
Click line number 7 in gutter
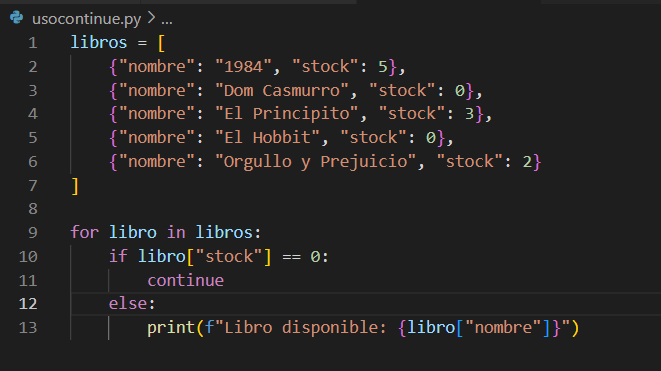tap(33, 186)
